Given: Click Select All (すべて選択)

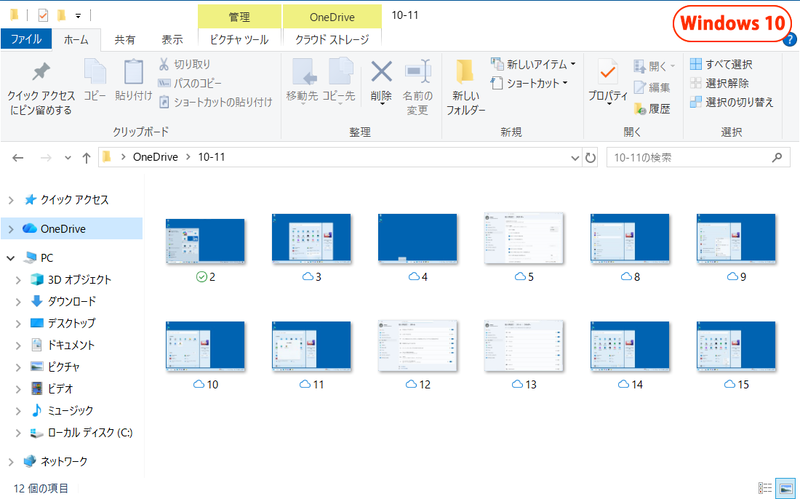Looking at the screenshot, I should (721, 64).
